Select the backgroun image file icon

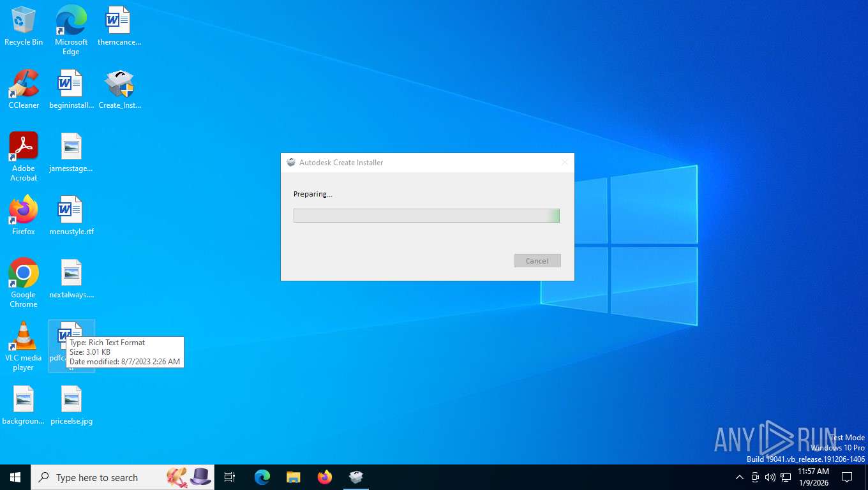[x=24, y=405]
